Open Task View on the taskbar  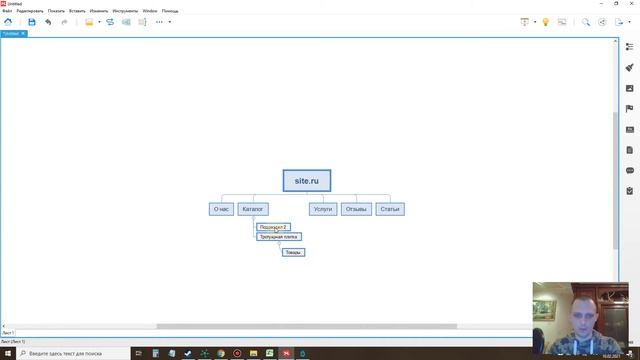(139, 353)
